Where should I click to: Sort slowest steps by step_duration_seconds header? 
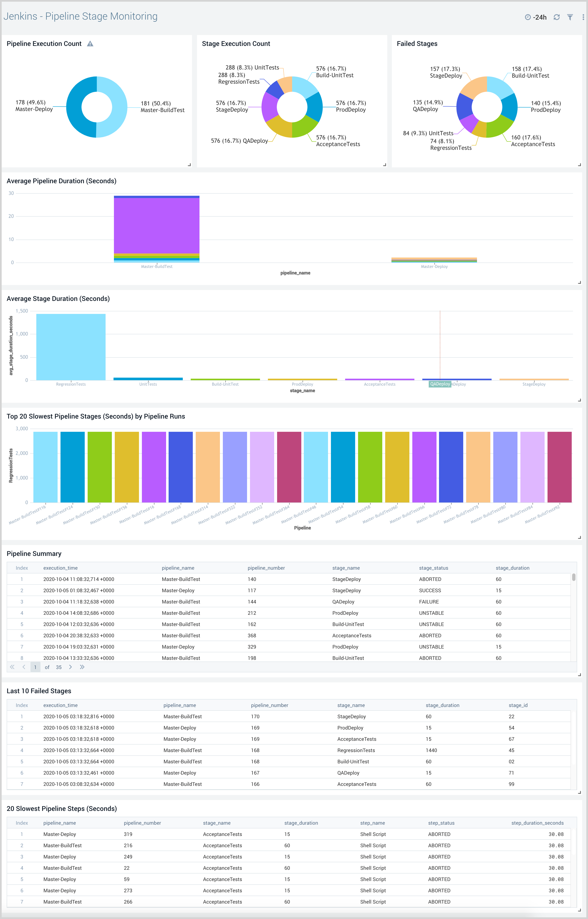(x=537, y=823)
